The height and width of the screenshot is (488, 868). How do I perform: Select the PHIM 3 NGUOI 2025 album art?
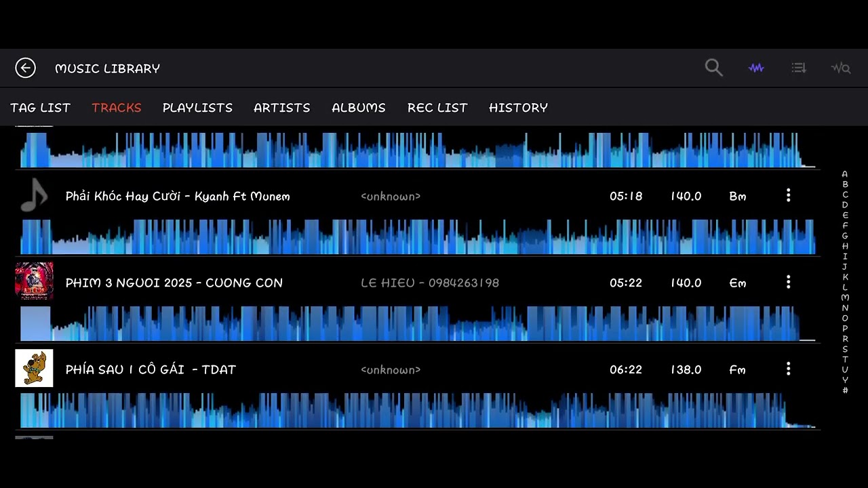[34, 281]
